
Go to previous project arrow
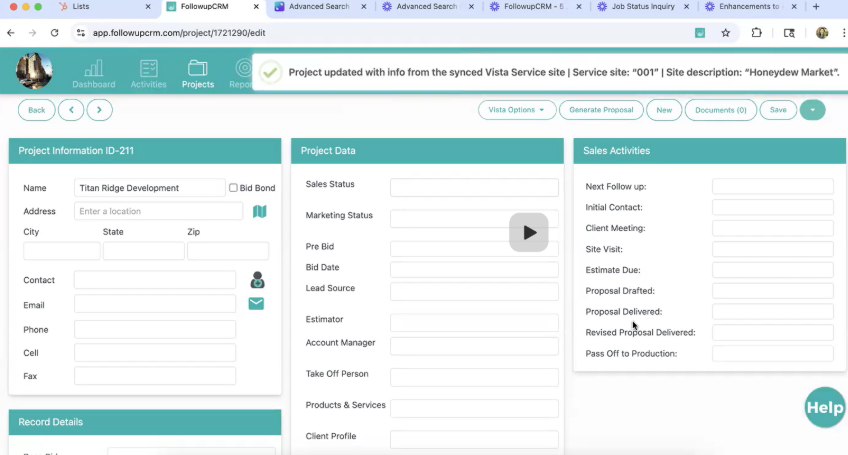pyautogui.click(x=71, y=110)
